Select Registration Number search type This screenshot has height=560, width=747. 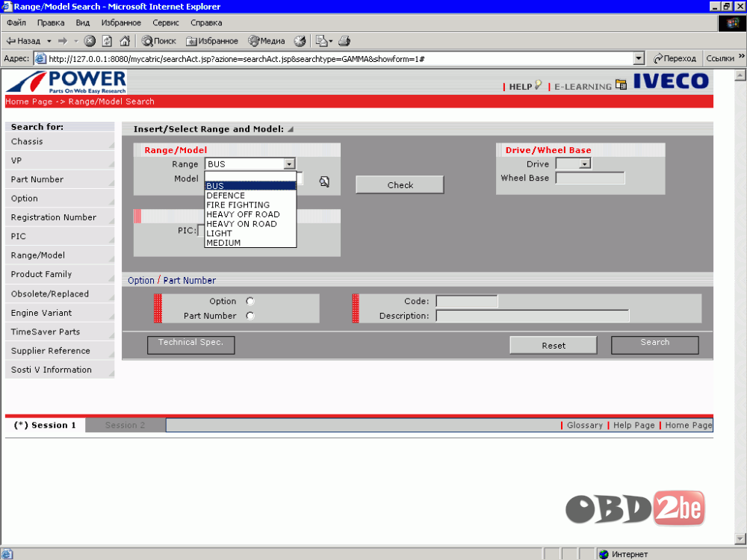(x=60, y=217)
